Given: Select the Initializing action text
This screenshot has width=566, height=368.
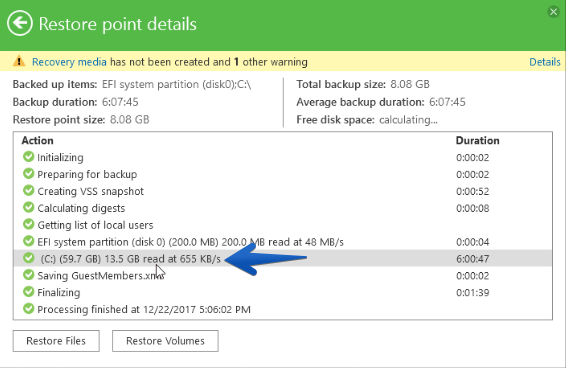Looking at the screenshot, I should point(60,157).
